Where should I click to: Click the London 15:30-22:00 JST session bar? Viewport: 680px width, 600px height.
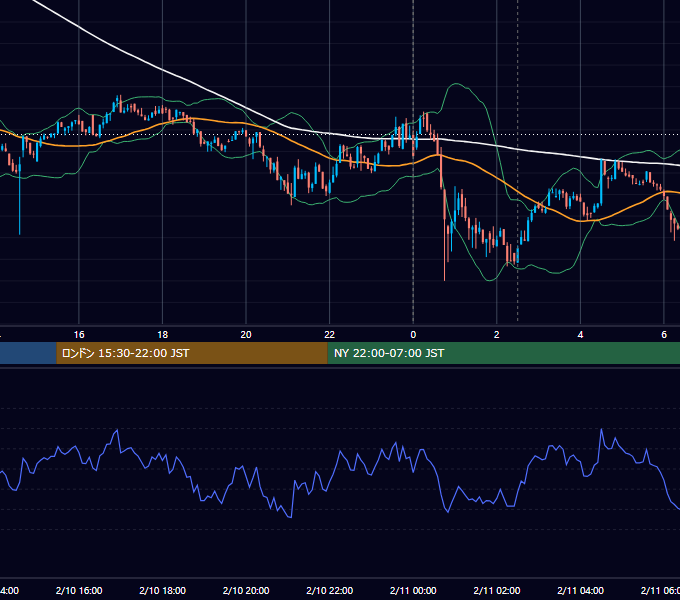click(192, 353)
